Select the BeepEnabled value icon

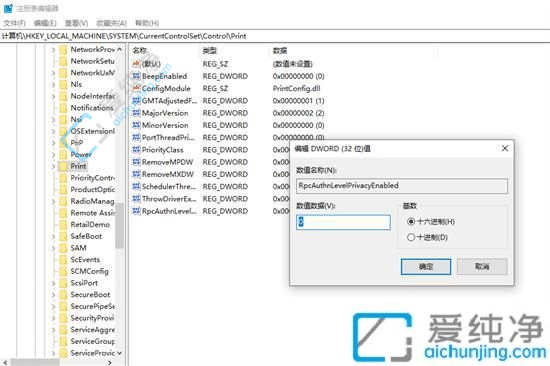tap(136, 76)
